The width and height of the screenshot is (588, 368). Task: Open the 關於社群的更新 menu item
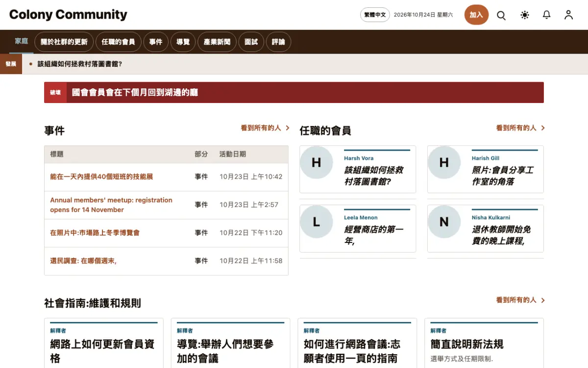(x=64, y=42)
